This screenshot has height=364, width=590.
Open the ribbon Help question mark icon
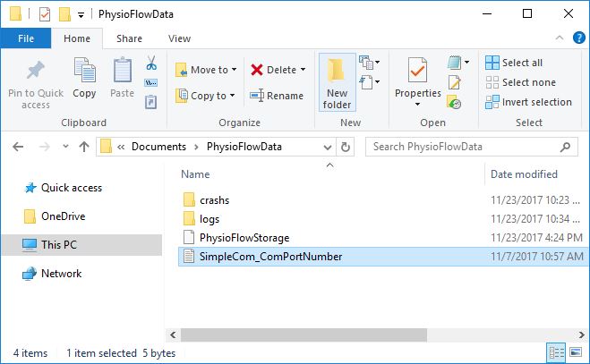pyautogui.click(x=578, y=38)
